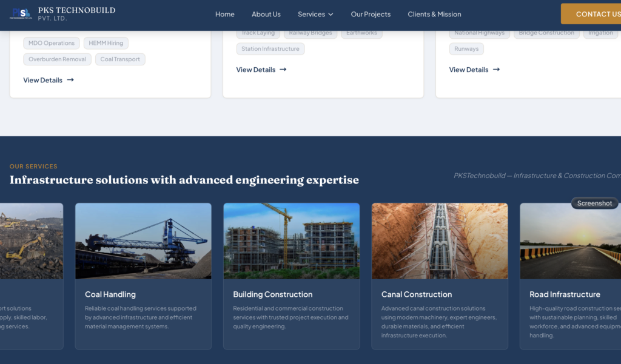Click the Building Construction title
This screenshot has height=364, width=621.
272,294
